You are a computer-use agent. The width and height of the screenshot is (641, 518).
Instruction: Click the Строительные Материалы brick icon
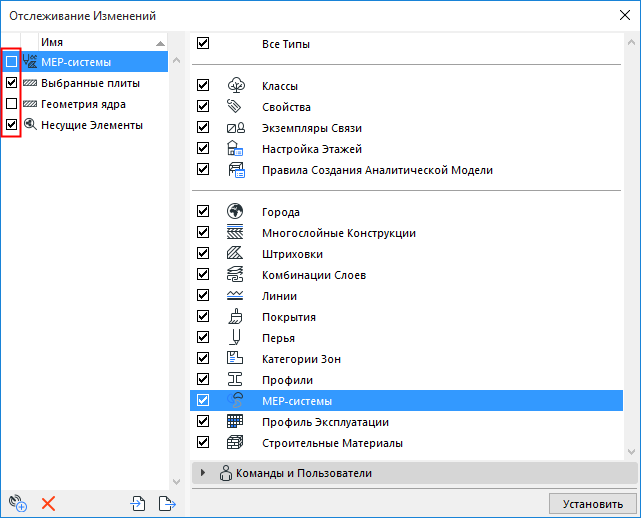(x=235, y=442)
